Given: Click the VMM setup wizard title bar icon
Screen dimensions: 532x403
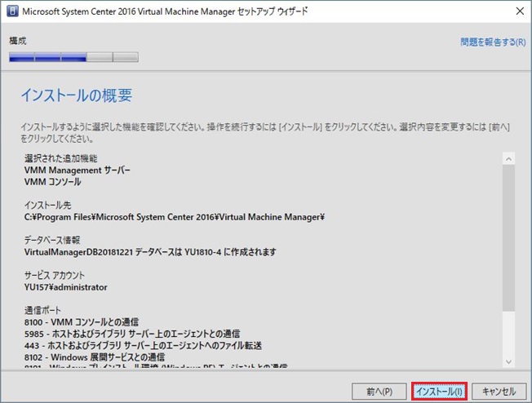Looking at the screenshot, I should point(11,12).
